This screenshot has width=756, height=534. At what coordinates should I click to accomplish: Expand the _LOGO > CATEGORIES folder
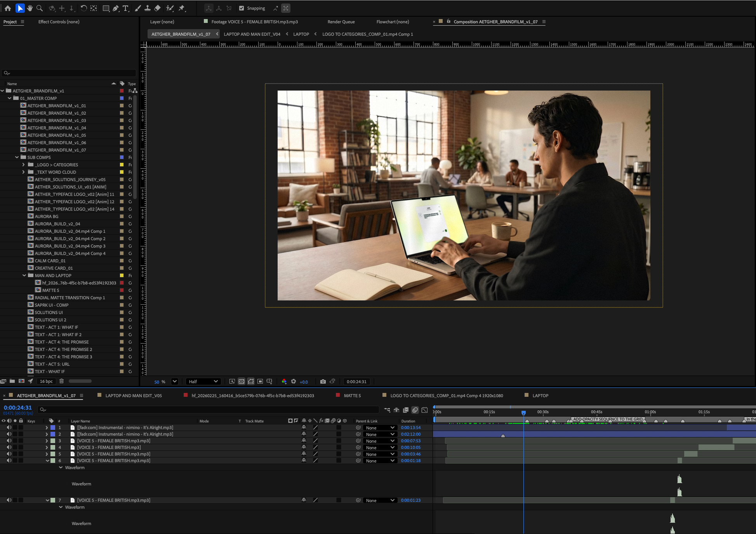23,165
